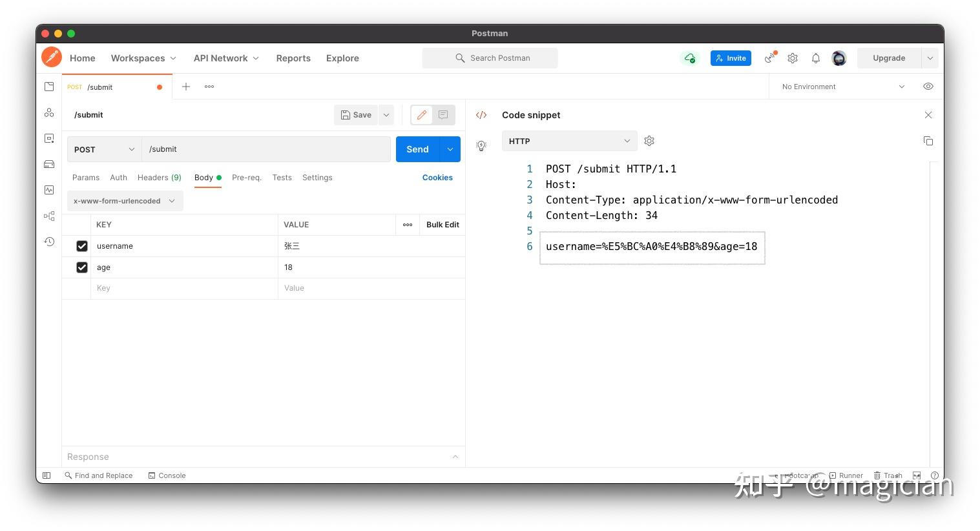Open Cookies management link
This screenshot has width=980, height=531.
[x=437, y=177]
